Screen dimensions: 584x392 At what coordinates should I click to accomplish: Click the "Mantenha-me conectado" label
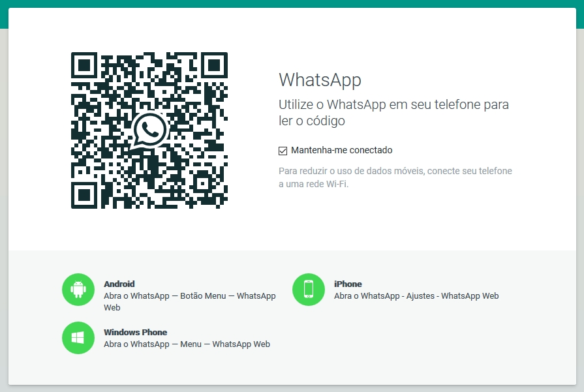(x=341, y=150)
